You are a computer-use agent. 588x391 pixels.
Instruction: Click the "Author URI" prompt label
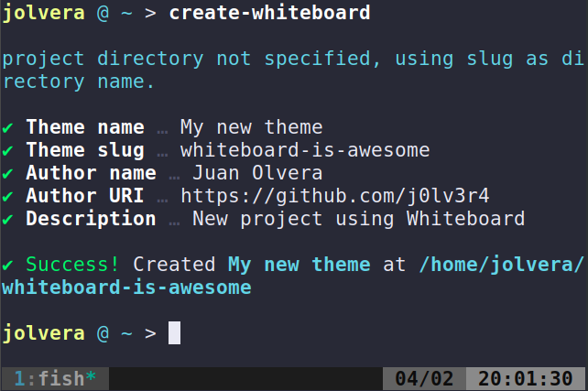point(85,196)
